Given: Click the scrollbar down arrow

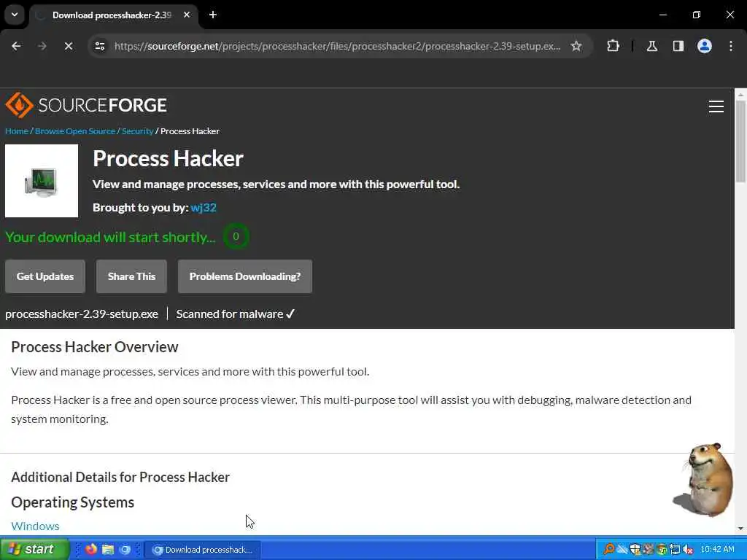Looking at the screenshot, I should coord(740,529).
